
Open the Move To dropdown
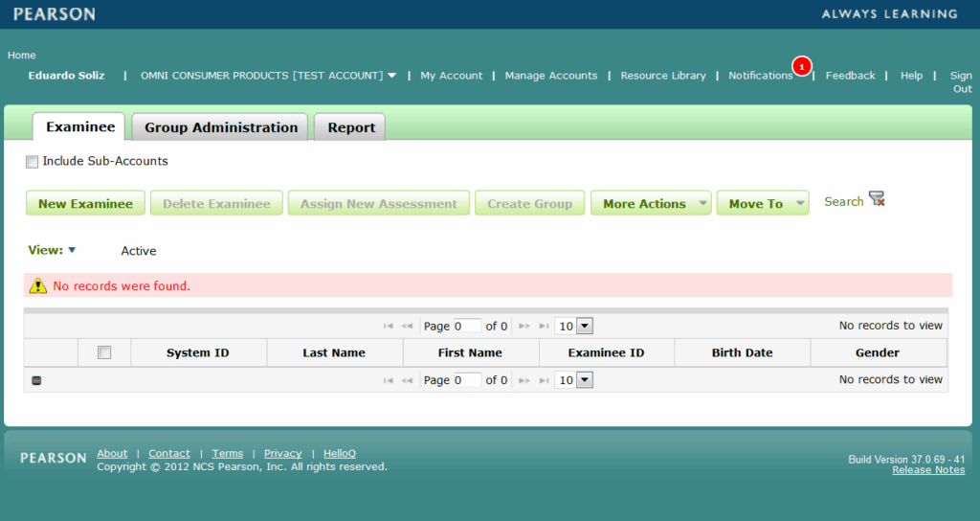tap(763, 203)
